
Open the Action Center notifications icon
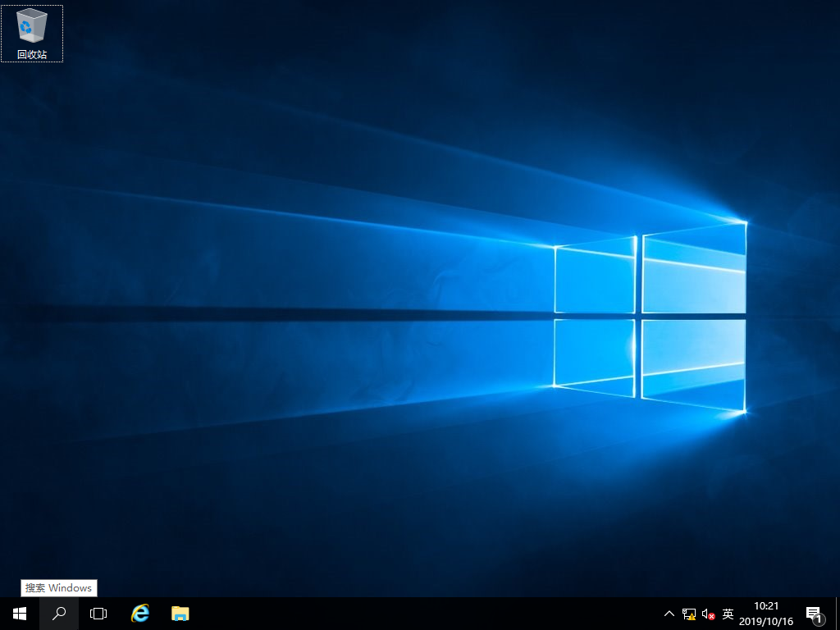click(x=813, y=613)
